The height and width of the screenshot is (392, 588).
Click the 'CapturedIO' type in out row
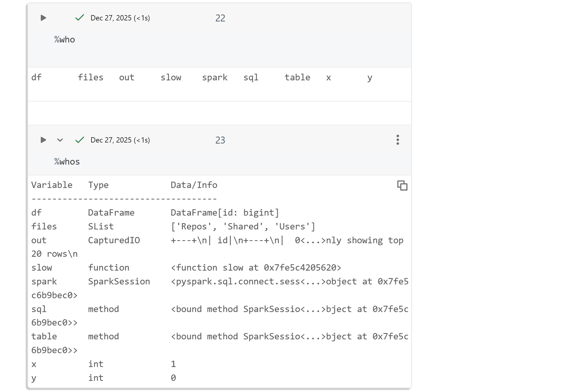(114, 240)
